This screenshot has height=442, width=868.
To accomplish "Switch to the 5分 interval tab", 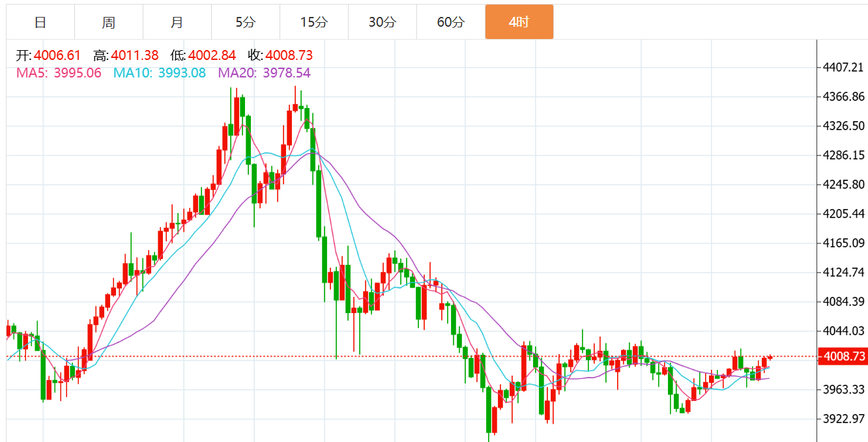I will 246,22.
